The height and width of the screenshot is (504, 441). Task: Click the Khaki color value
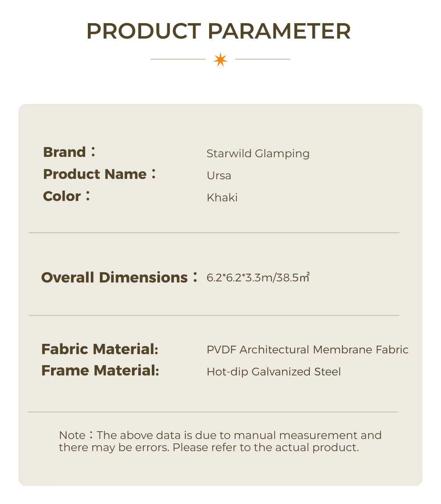pos(222,198)
